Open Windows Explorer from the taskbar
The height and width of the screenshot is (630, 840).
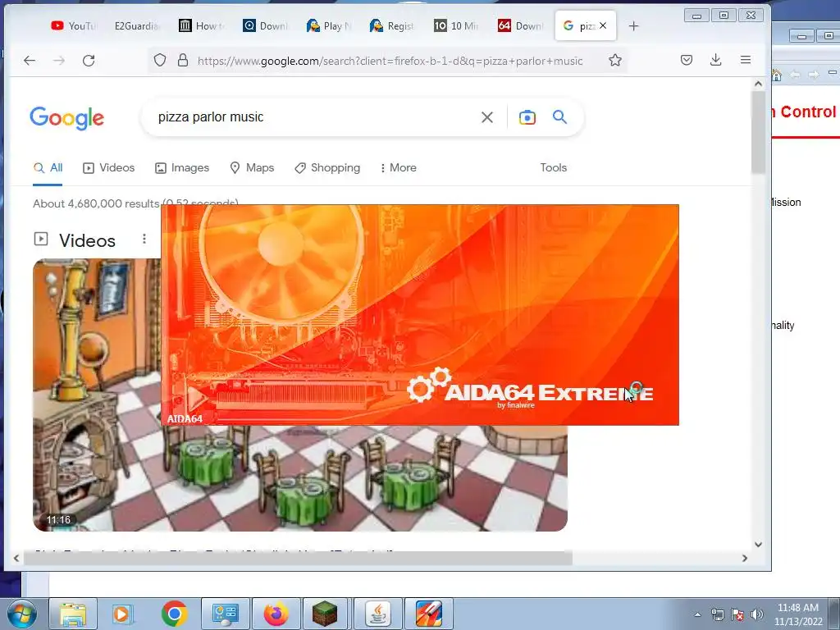[73, 614]
